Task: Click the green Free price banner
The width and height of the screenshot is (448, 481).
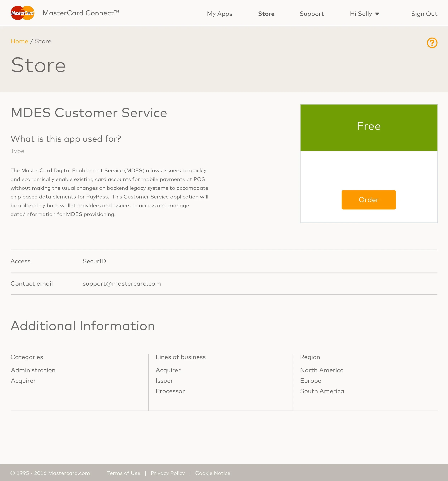Action: coord(368,126)
